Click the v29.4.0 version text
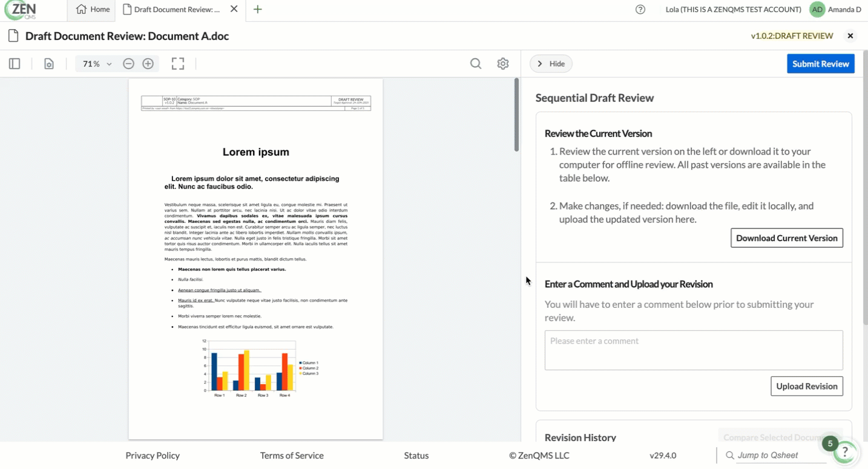The height and width of the screenshot is (469, 868). [x=663, y=455]
